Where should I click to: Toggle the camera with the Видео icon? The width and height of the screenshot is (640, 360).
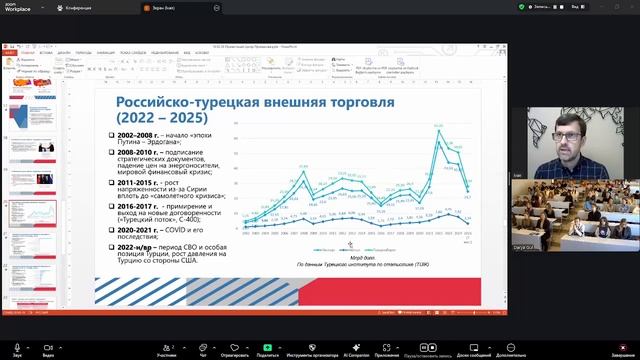pyautogui.click(x=48, y=348)
